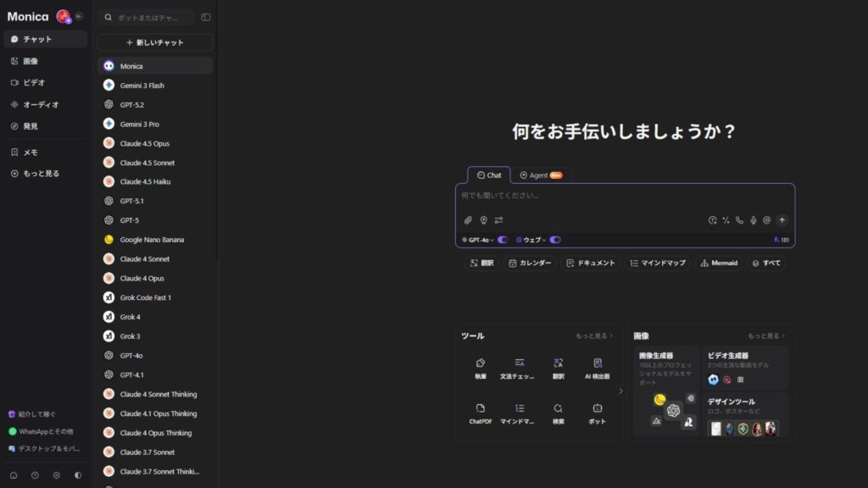Open 画像 in the left navigation
This screenshot has width=868, height=488.
(x=30, y=61)
